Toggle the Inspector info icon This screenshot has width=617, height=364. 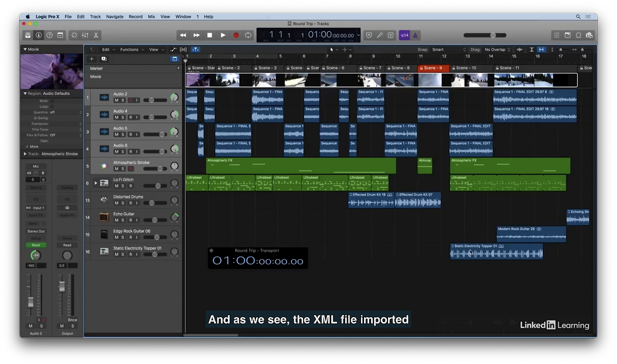pos(39,35)
